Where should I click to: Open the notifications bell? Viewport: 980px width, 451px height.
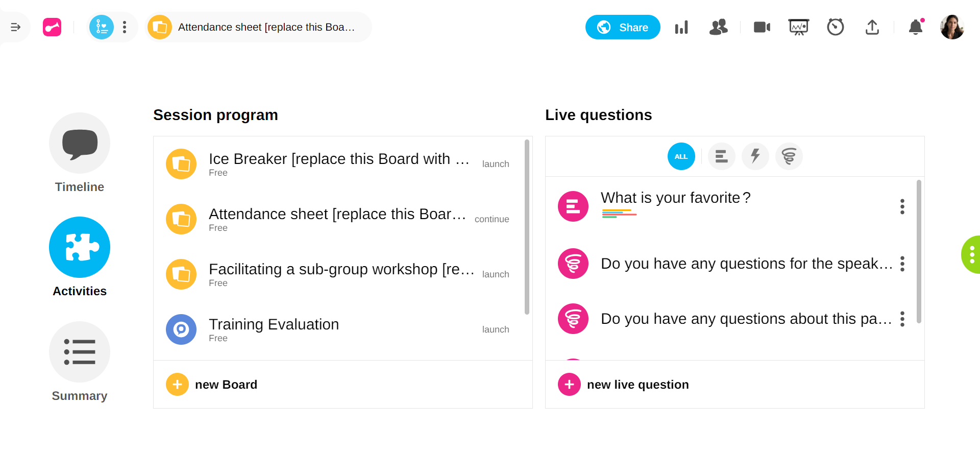click(x=916, y=27)
